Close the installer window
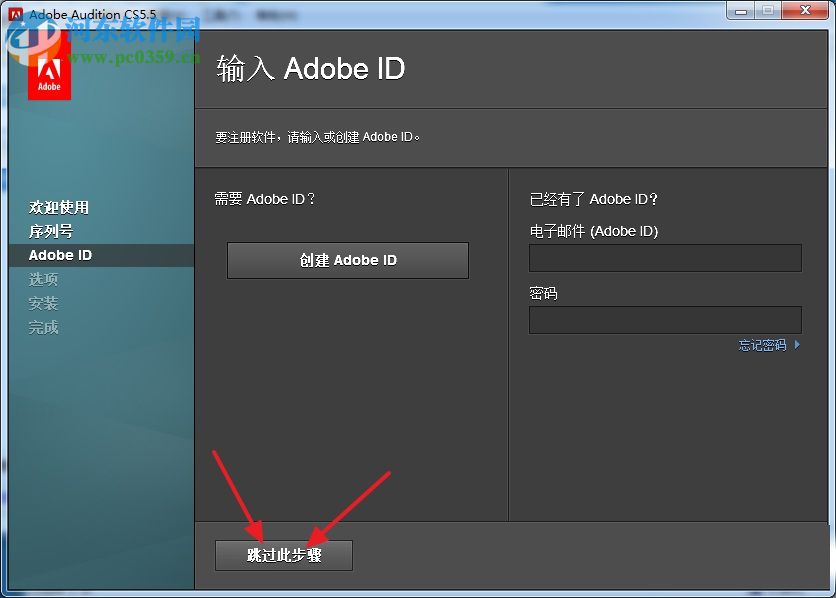This screenshot has height=598, width=836. click(x=805, y=10)
